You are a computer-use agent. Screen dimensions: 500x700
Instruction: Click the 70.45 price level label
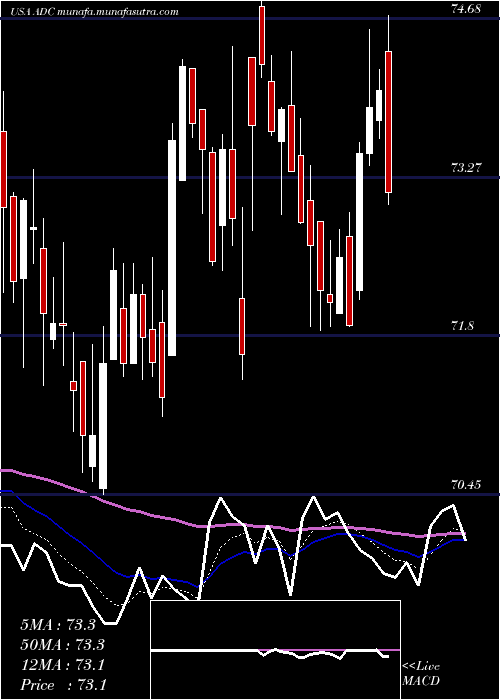point(466,484)
